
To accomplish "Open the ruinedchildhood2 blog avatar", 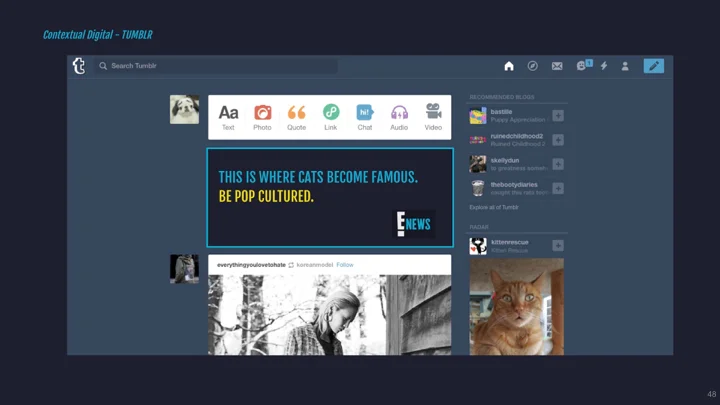I will pyautogui.click(x=478, y=140).
